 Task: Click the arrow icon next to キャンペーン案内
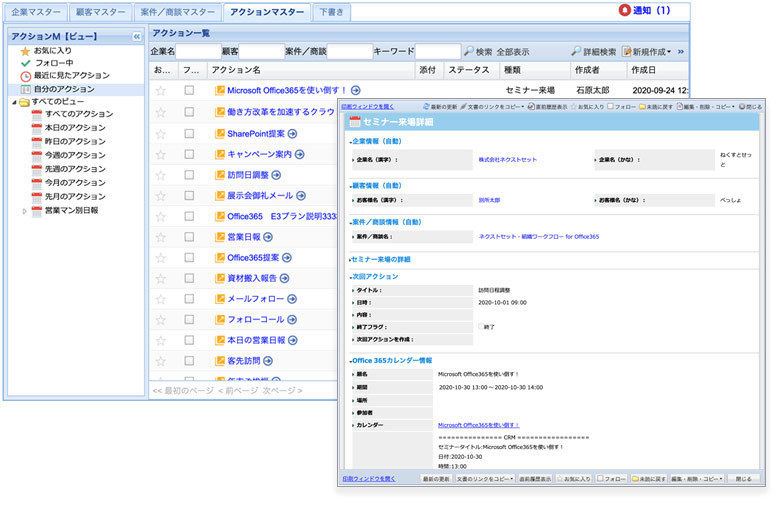coord(300,154)
